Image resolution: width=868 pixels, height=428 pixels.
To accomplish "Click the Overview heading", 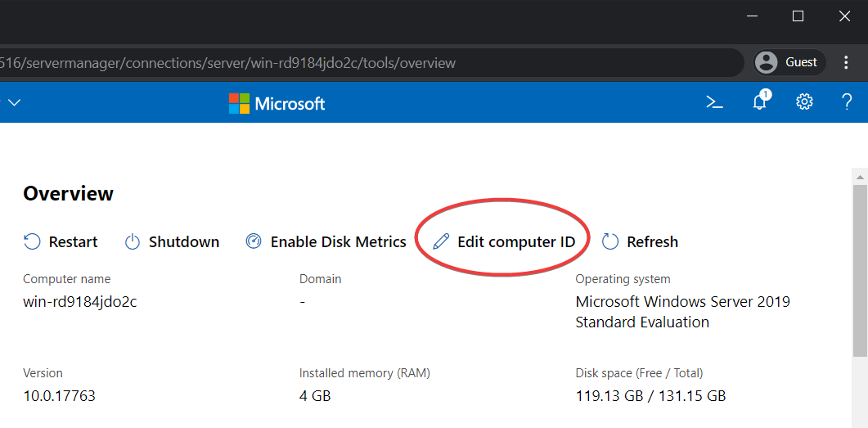I will point(68,194).
